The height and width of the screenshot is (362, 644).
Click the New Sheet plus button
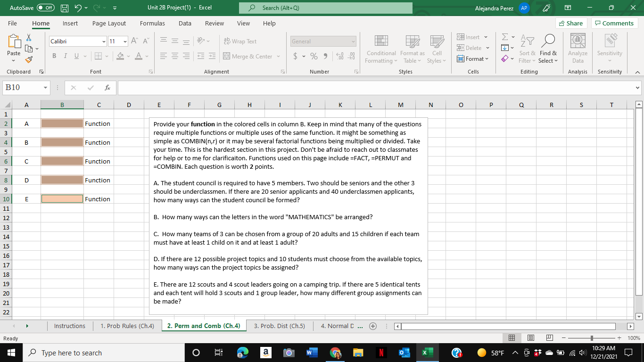coord(372,326)
